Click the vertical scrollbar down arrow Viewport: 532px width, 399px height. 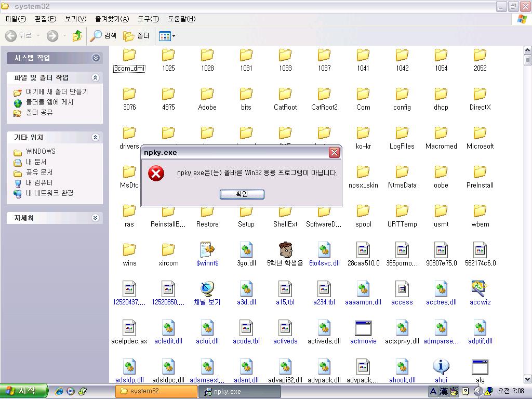[527, 379]
